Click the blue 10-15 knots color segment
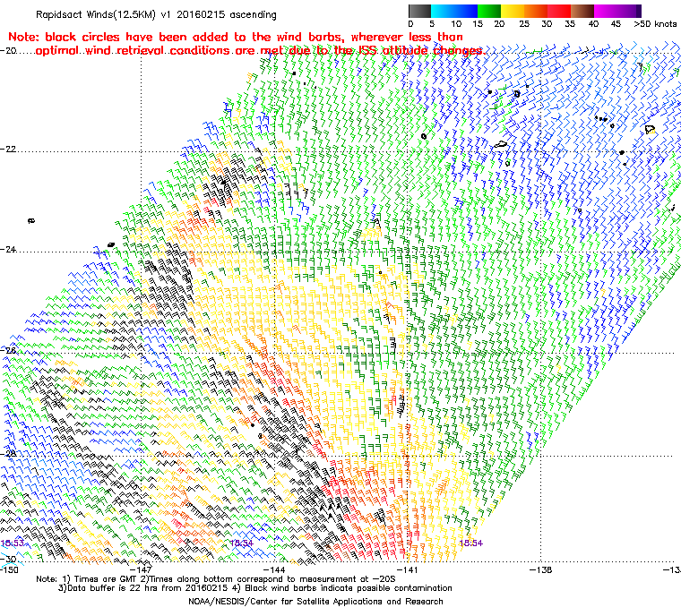 (x=466, y=11)
